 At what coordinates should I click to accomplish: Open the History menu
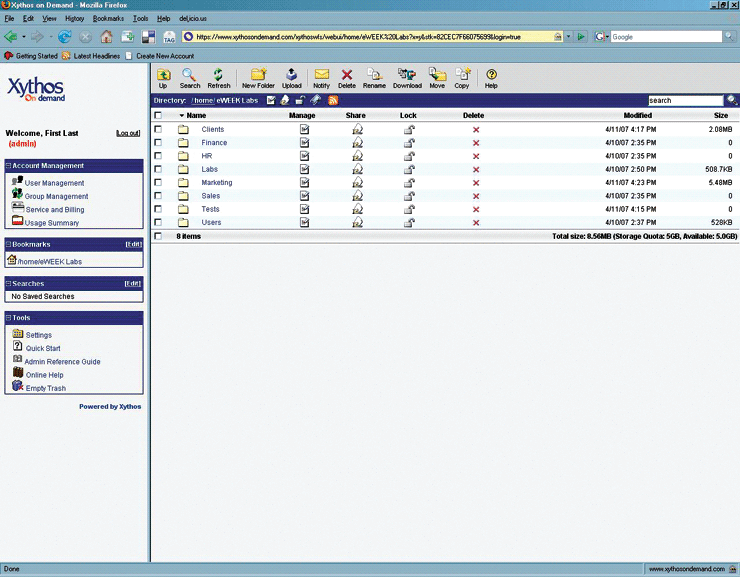coord(75,18)
